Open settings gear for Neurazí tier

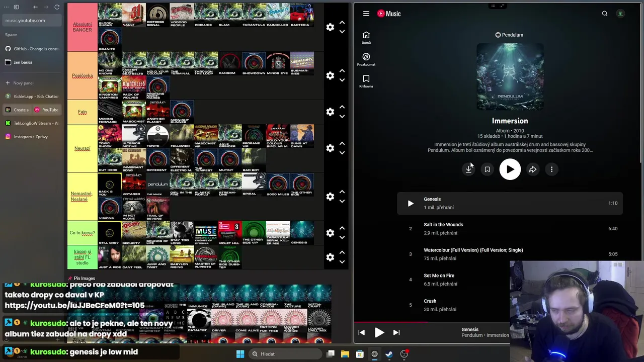330,148
